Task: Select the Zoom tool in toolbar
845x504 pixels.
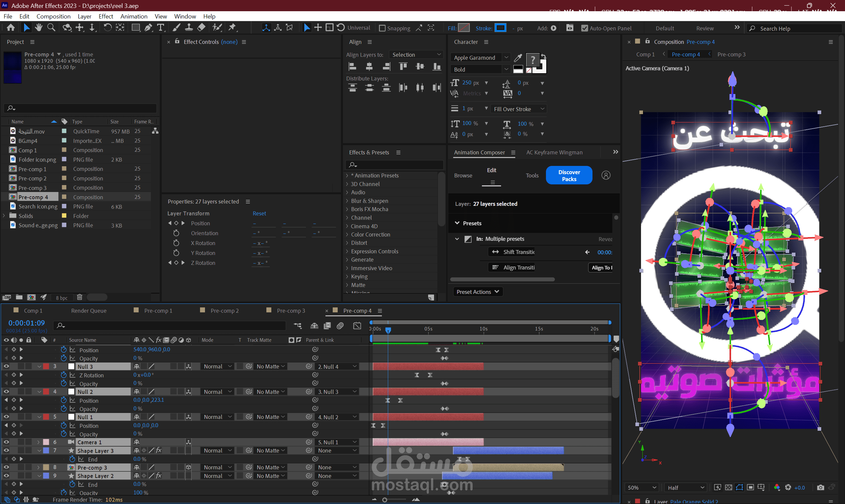Action: [51, 27]
